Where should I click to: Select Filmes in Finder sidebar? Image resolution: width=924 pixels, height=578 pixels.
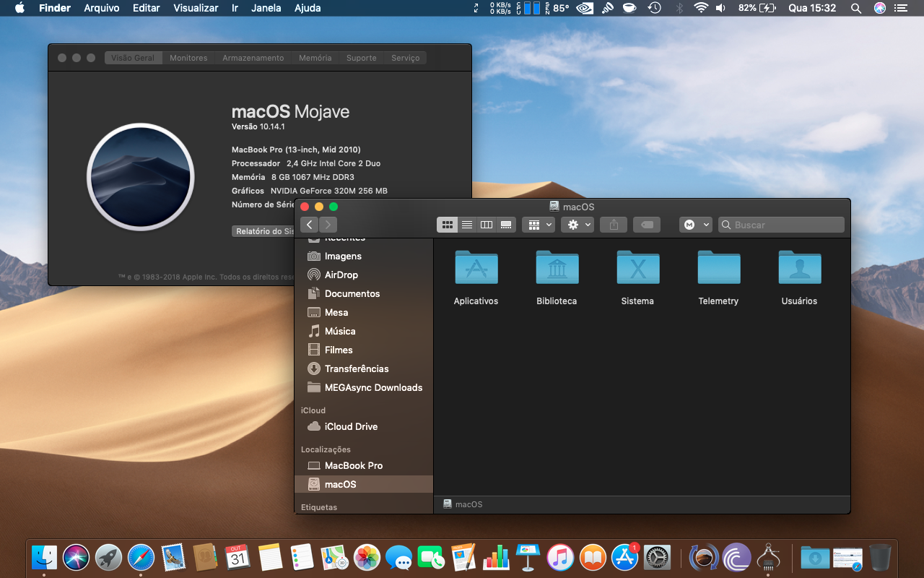(364, 350)
